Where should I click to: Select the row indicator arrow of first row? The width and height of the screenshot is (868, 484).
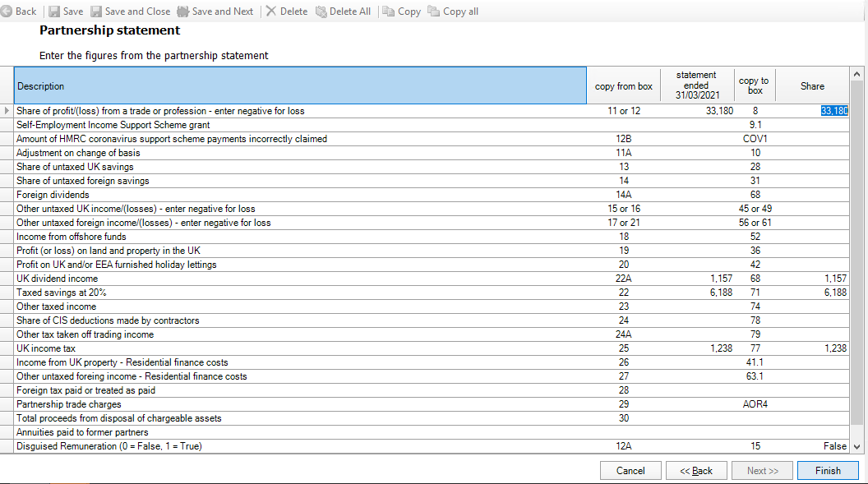point(7,111)
